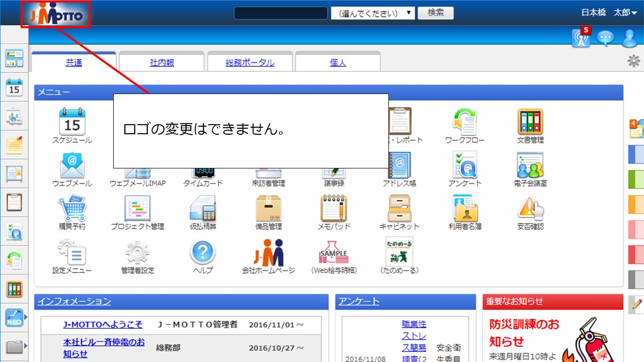
Task: Expand the (選んでください) search dropdown
Action: pos(373,13)
